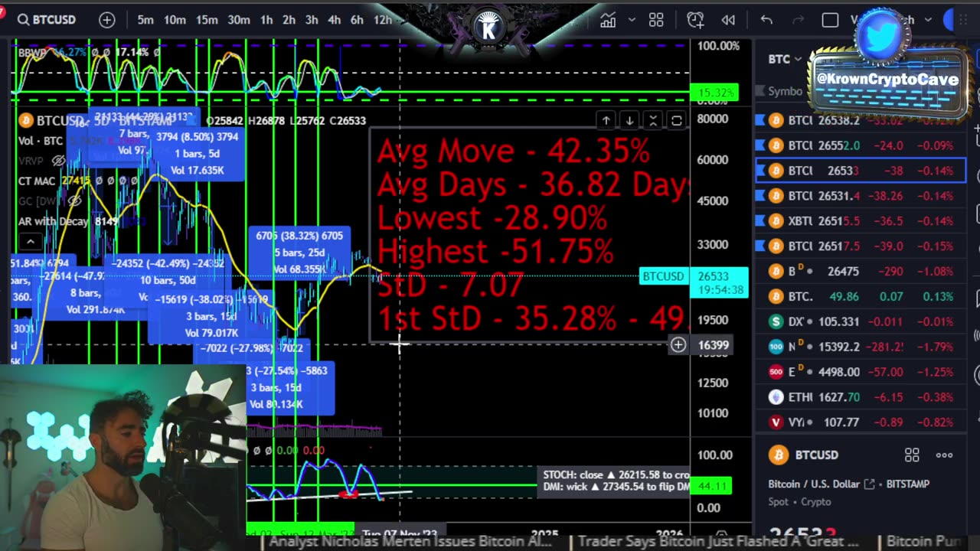This screenshot has height=551, width=980.
Task: Expand the indicators dropdown arrow
Action: [x=632, y=20]
